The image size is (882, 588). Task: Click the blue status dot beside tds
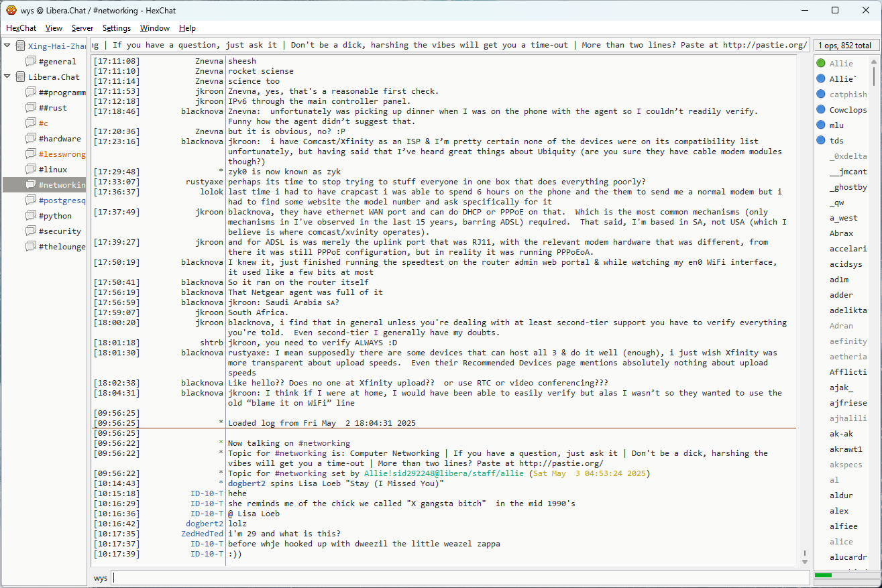pos(821,141)
